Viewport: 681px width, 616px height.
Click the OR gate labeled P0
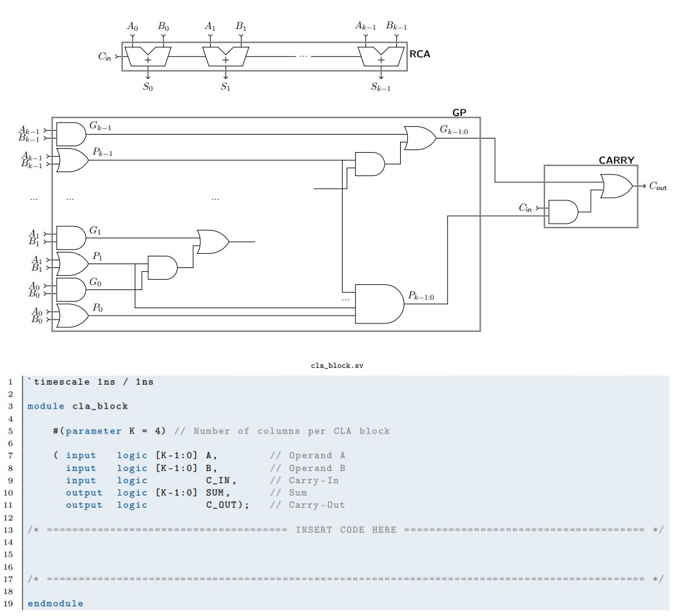click(x=73, y=315)
